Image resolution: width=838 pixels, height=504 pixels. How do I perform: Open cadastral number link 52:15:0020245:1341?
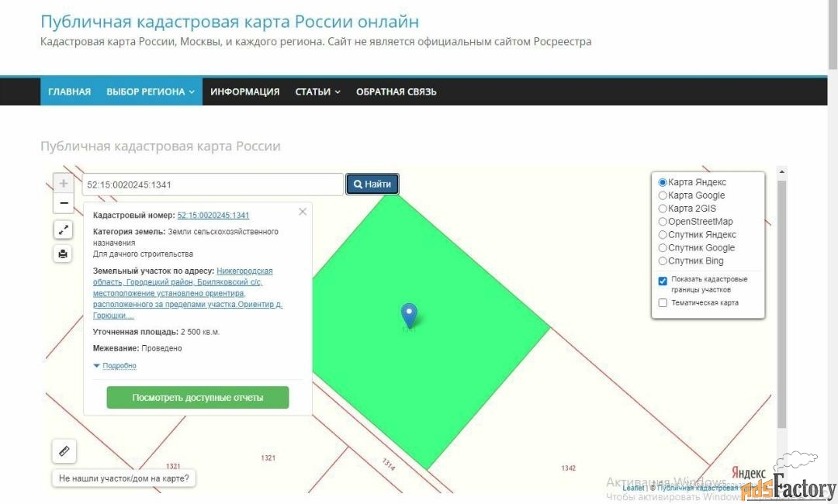[213, 216]
